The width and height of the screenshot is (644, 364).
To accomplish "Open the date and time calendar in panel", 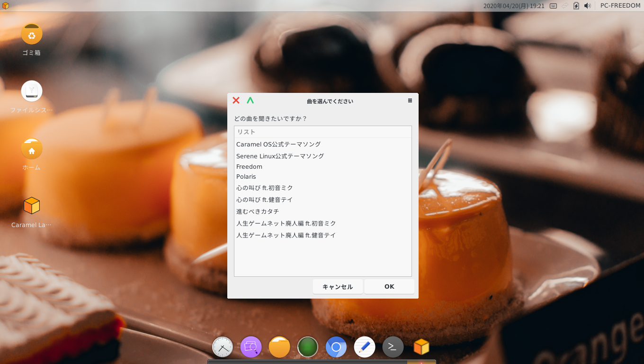I will 514,6.
